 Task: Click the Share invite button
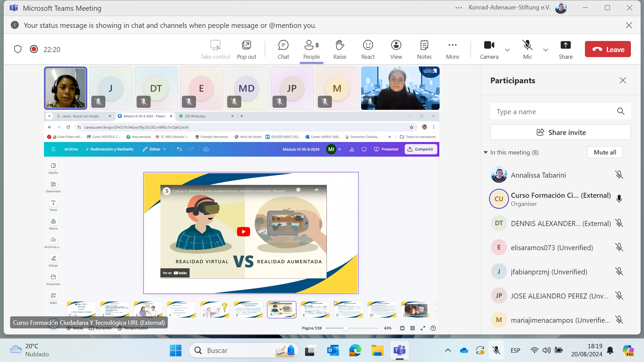[x=560, y=132]
